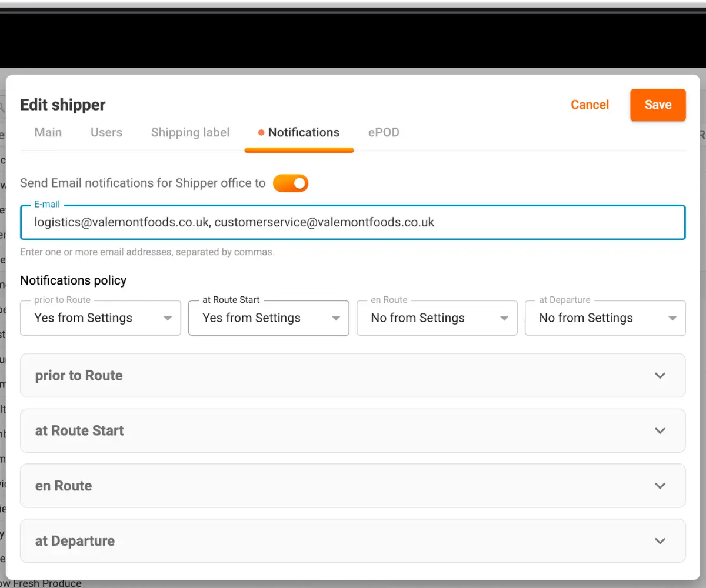The image size is (706, 588).
Task: Go to the Shipping label tab
Action: 190,132
